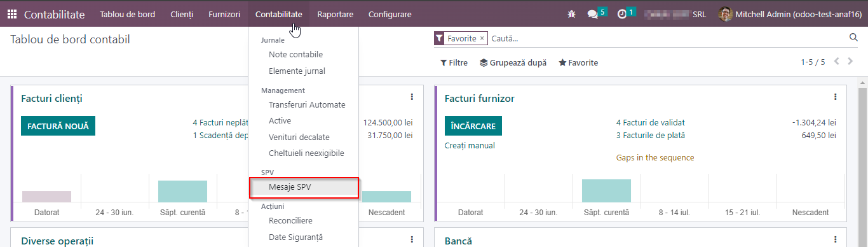Open the Mitchell Admin user menu
The height and width of the screenshot is (247, 868).
790,14
